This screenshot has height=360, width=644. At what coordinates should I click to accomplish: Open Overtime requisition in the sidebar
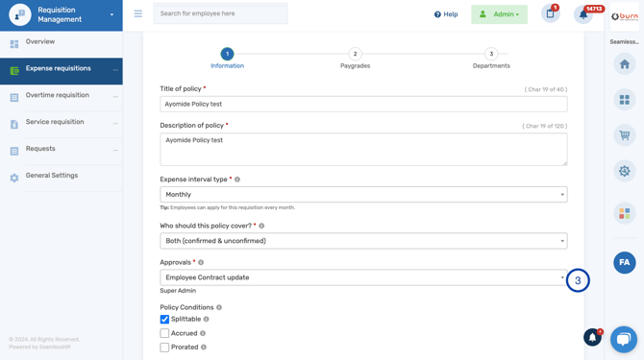62,98
